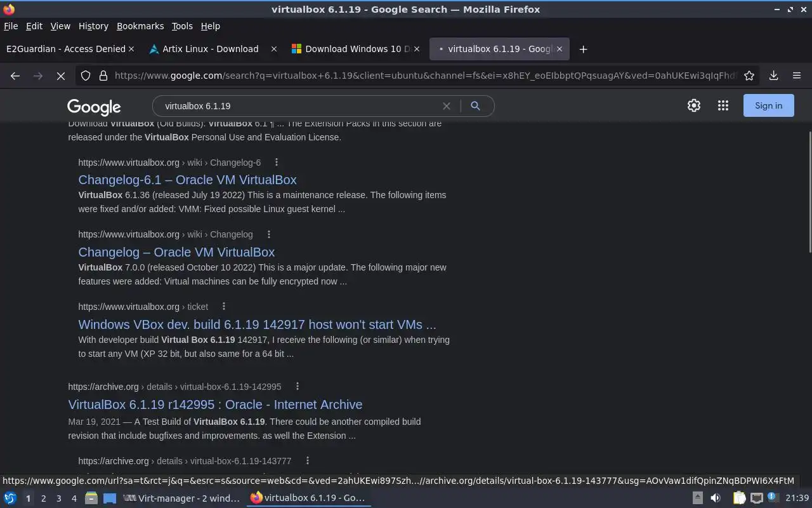812x508 pixels.
Task: Switch to workspace 1
Action: pos(28,498)
